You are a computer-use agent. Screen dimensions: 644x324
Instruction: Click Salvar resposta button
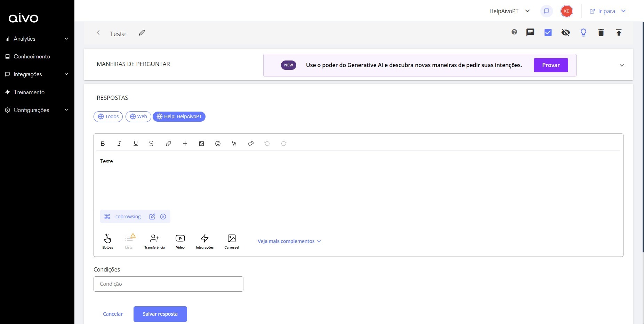pos(160,314)
